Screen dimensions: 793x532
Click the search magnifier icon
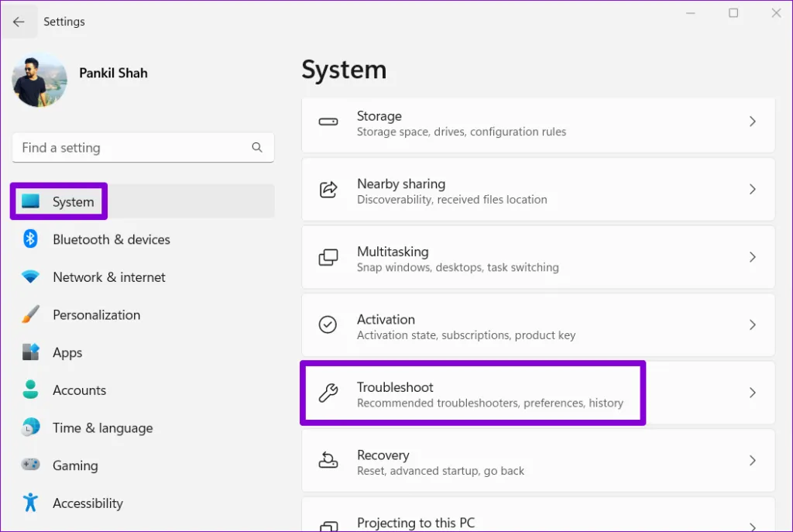(x=257, y=147)
